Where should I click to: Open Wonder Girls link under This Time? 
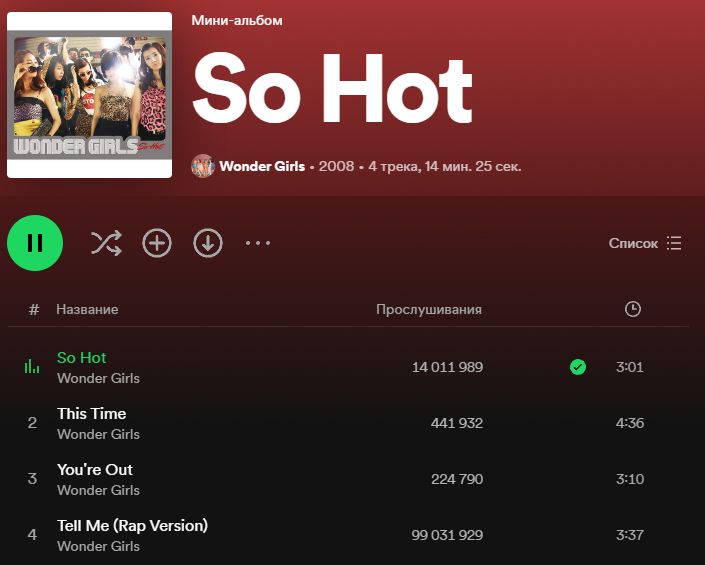(x=98, y=434)
